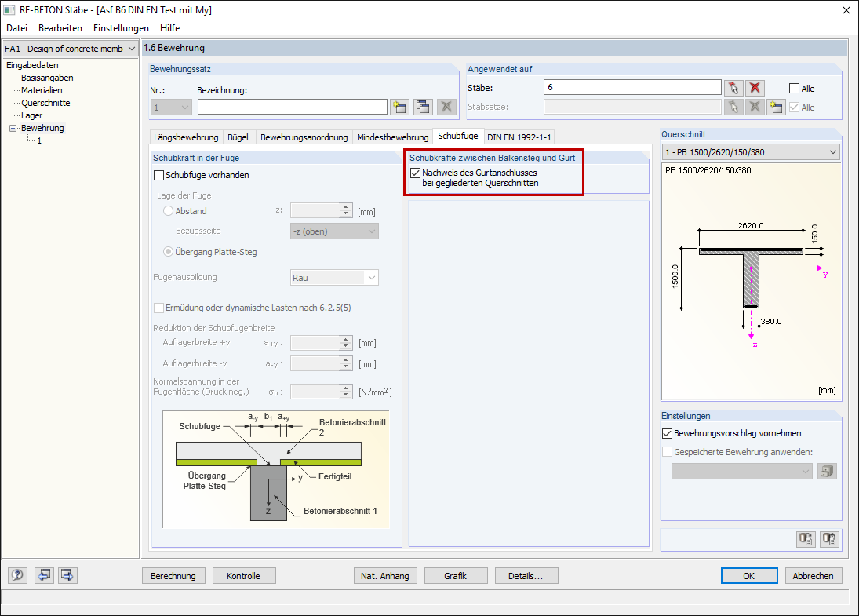The image size is (859, 616).
Task: Open Querschnitt PB 1500/2620/150/380 dropdown
Action: tap(751, 152)
